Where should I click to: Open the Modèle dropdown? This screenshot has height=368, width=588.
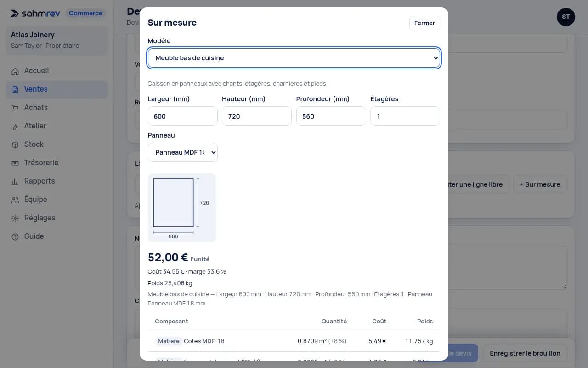[x=294, y=58]
